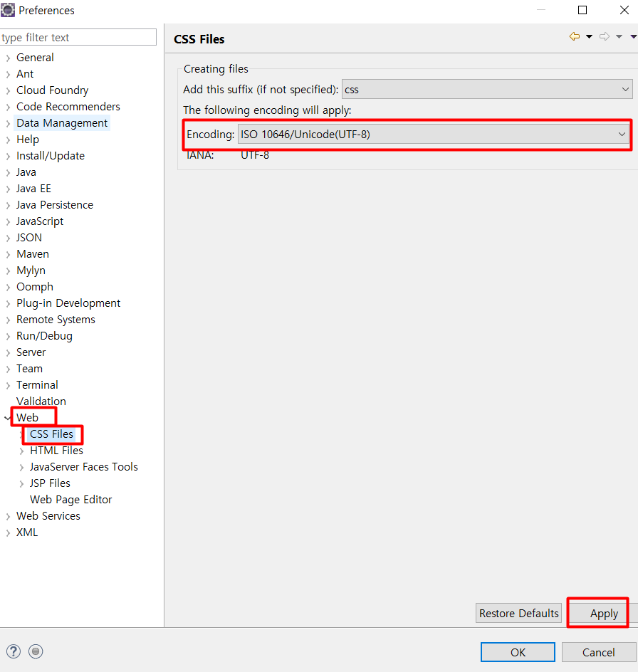Open Help preferences category
Image resolution: width=638 pixels, height=672 pixels.
28,140
